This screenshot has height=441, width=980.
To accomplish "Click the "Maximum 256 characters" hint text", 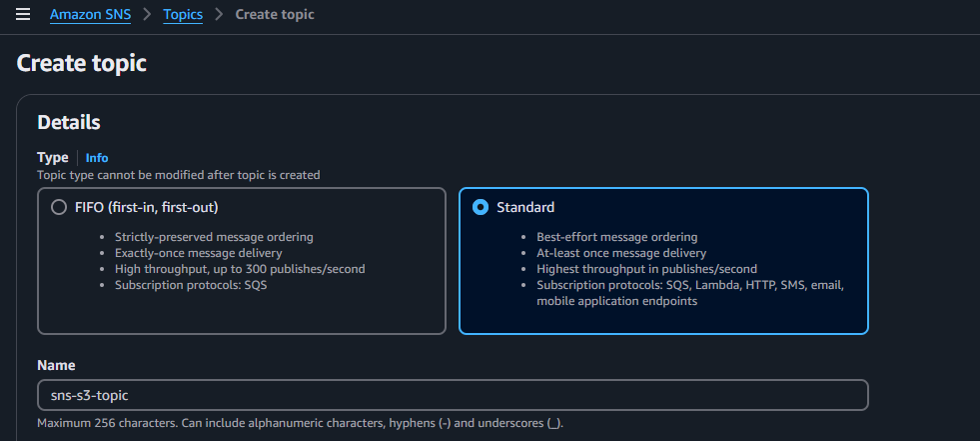I will tap(300, 423).
